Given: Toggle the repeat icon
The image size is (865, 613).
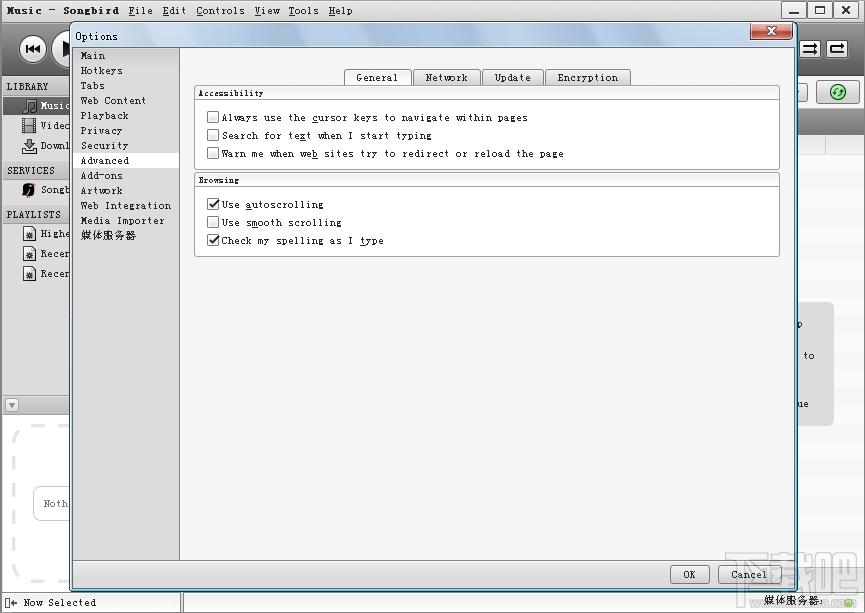Looking at the screenshot, I should 836,49.
